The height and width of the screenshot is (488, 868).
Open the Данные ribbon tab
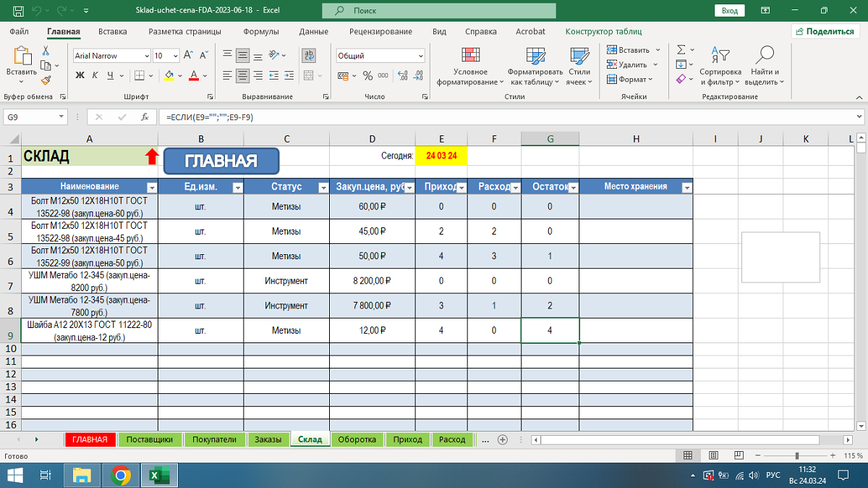tap(314, 32)
